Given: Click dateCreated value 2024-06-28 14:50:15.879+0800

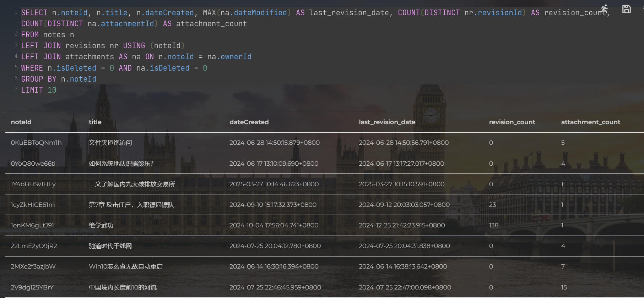Looking at the screenshot, I should pos(275,143).
